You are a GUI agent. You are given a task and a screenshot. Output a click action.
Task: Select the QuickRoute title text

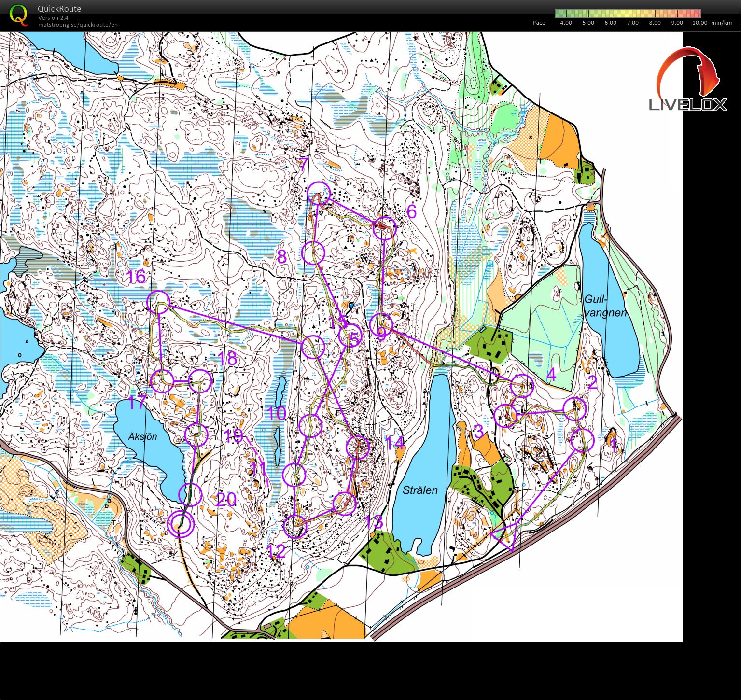point(59,9)
